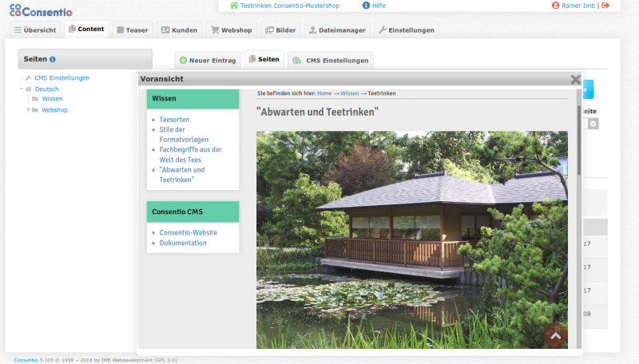Click the blue Hilfe info icon

pyautogui.click(x=366, y=6)
